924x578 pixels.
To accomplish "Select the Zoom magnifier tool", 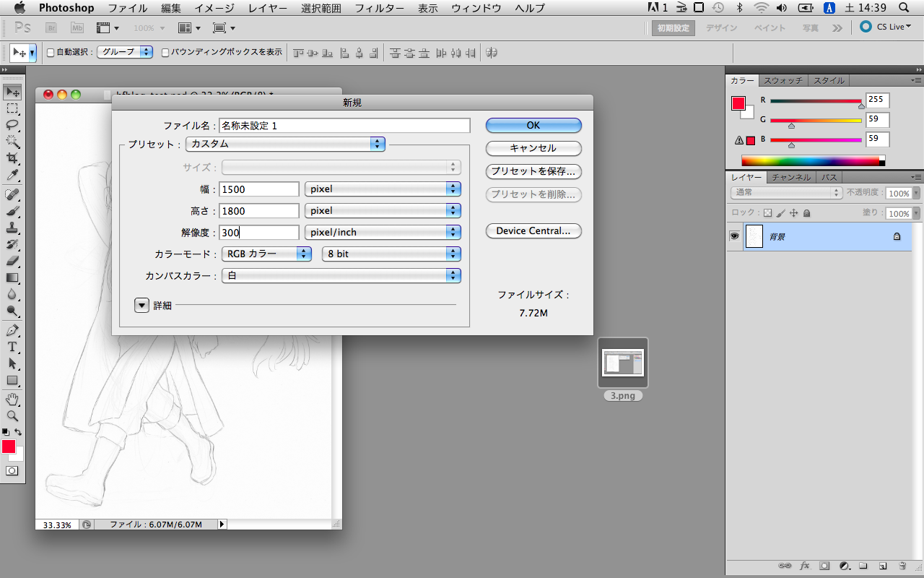I will click(12, 416).
